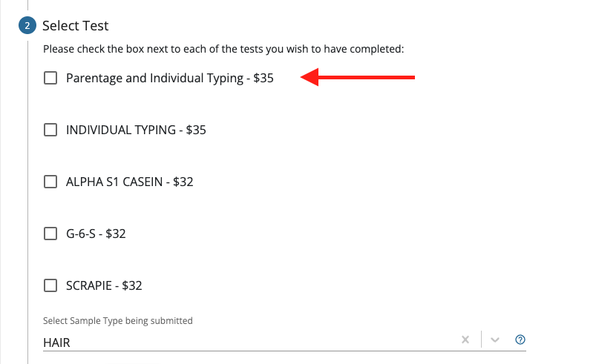Viewport: 599px width, 364px height.
Task: Click the Parentage and Individual Typing - $35 label
Action: [169, 78]
